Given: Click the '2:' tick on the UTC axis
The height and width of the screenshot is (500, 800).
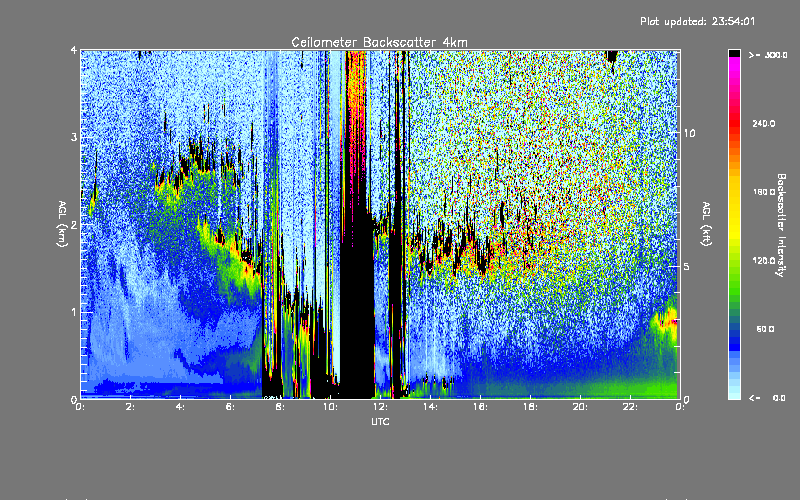Looking at the screenshot, I should (x=130, y=407).
